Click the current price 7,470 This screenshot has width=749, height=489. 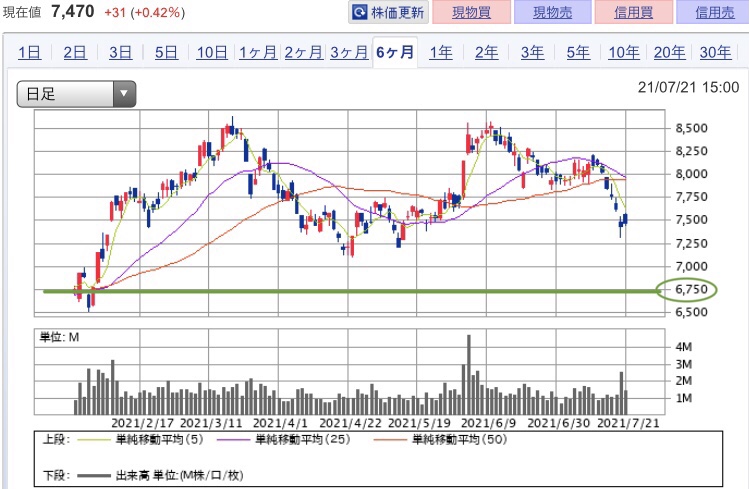pyautogui.click(x=73, y=11)
